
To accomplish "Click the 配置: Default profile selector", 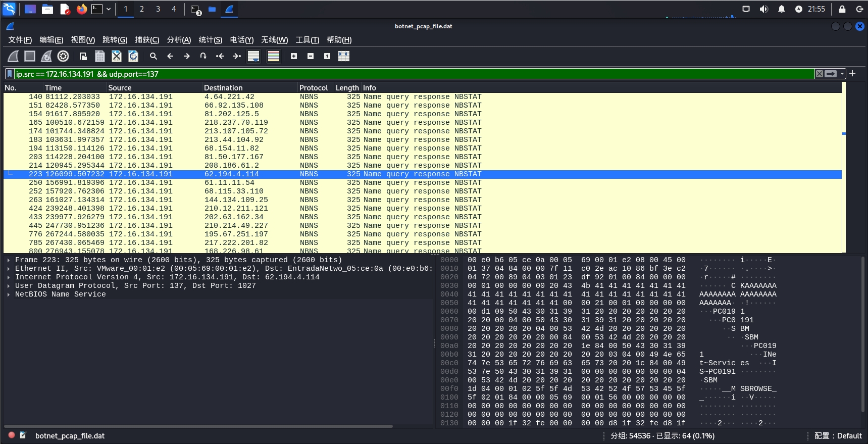I will point(838,435).
